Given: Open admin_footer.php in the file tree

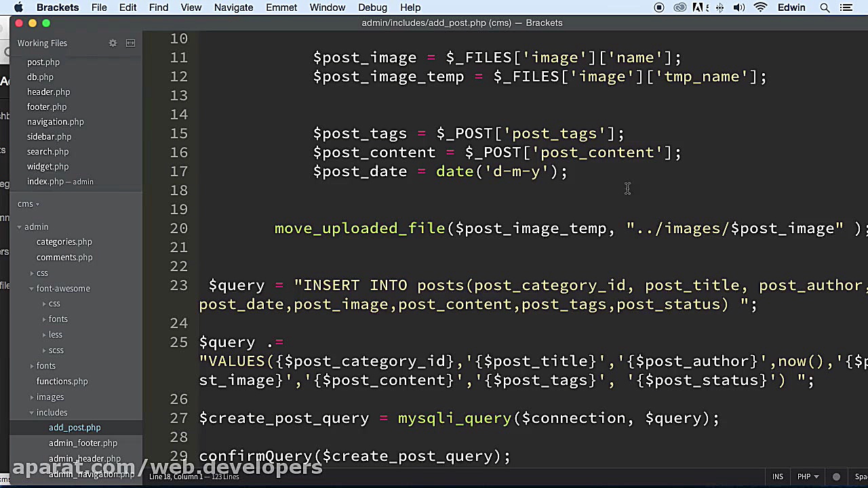Looking at the screenshot, I should (x=83, y=443).
